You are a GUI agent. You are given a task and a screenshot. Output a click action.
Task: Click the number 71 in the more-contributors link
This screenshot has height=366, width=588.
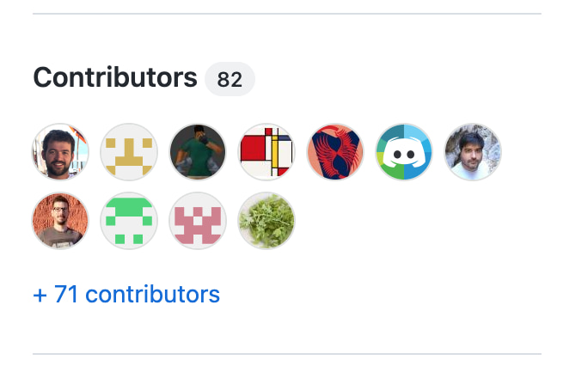coord(66,294)
